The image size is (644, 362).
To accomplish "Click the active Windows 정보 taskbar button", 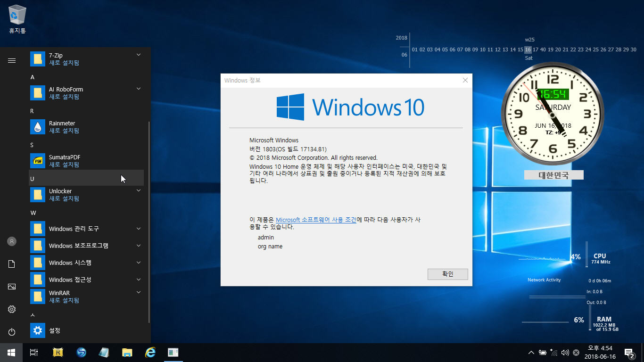I will coord(173,353).
